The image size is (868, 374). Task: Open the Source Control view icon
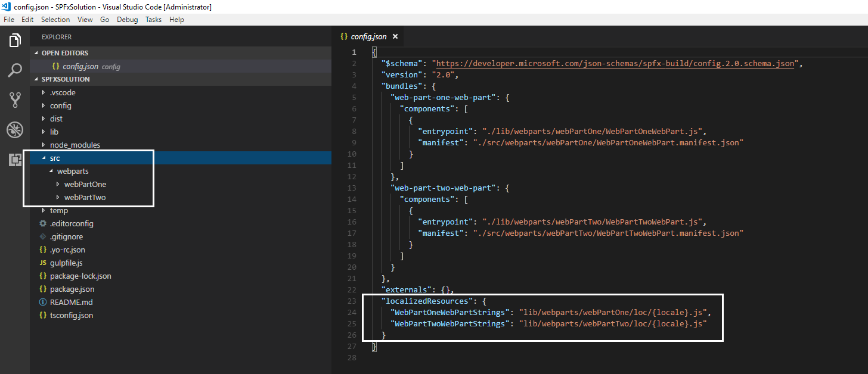pyautogui.click(x=15, y=100)
